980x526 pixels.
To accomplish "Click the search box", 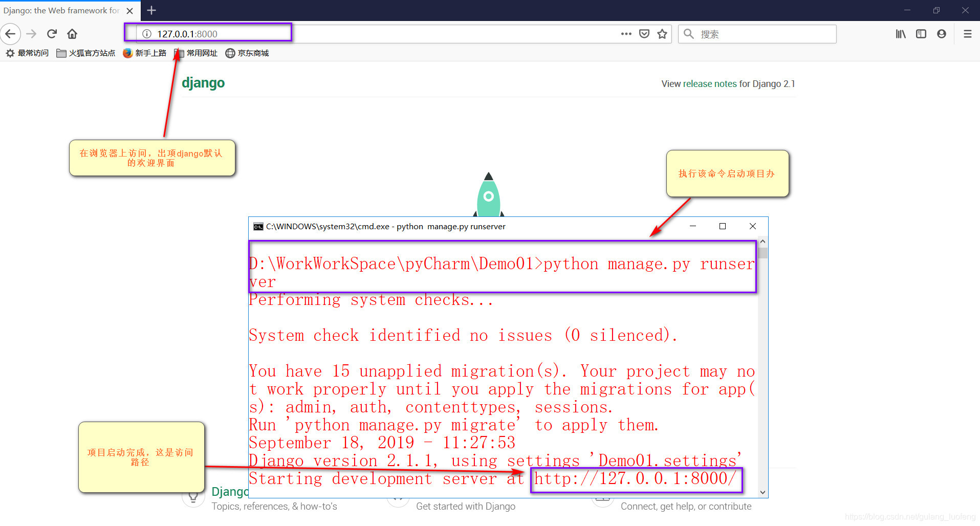I will pos(757,34).
